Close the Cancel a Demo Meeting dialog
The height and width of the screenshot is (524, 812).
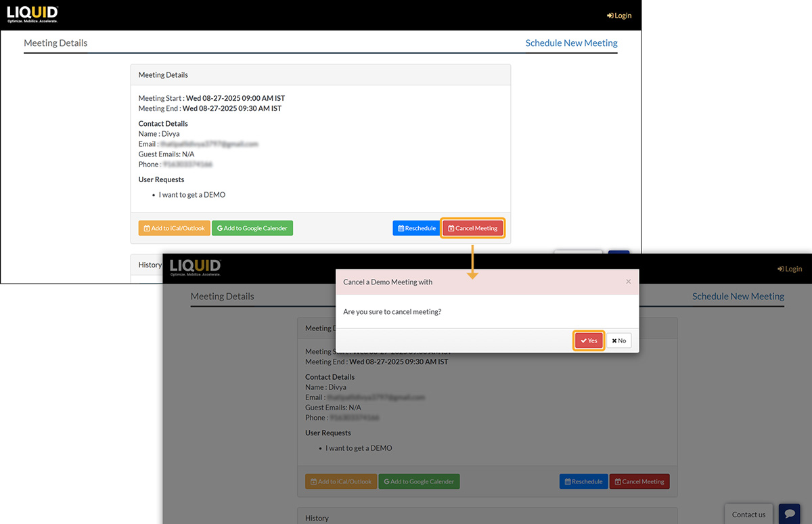[628, 282]
